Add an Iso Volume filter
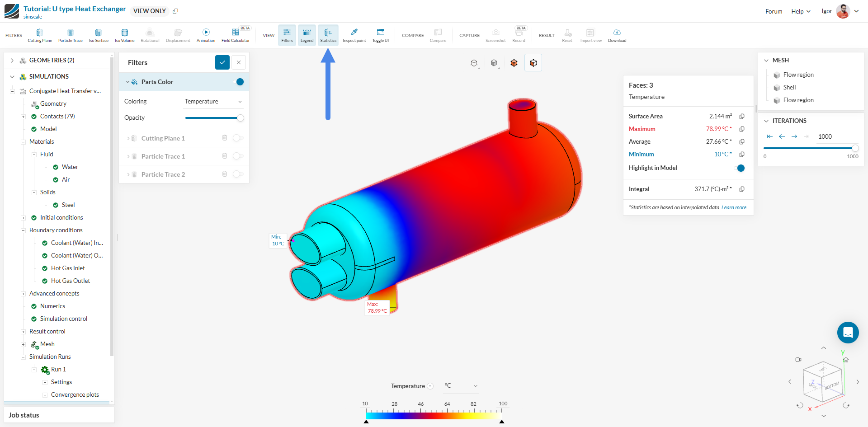This screenshot has width=868, height=427. 125,35
